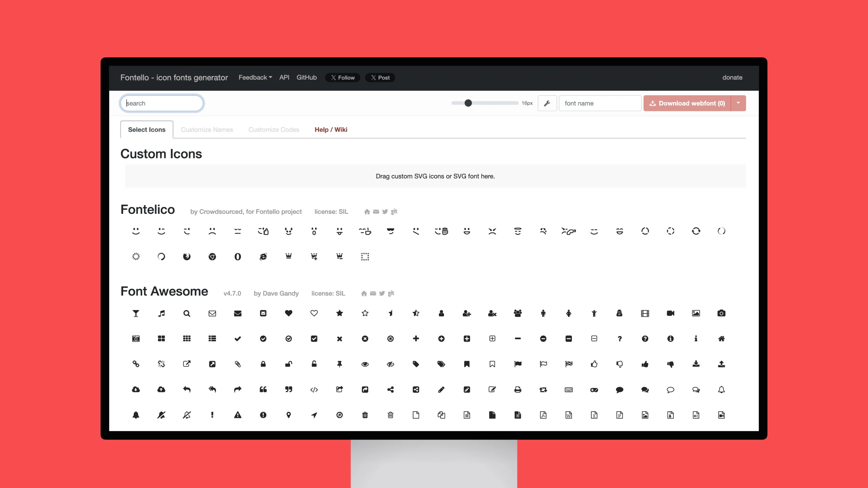This screenshot has height=488, width=868.
Task: Click the home icon in Font Awesome
Action: click(x=721, y=338)
